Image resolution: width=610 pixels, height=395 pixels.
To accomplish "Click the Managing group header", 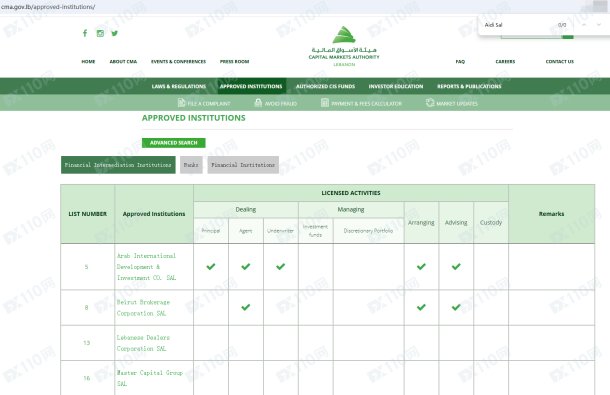I will coord(351,209).
